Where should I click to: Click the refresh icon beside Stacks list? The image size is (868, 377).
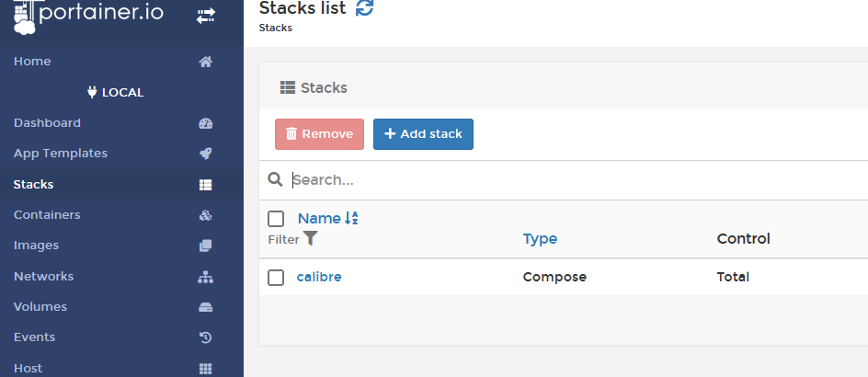coord(365,8)
